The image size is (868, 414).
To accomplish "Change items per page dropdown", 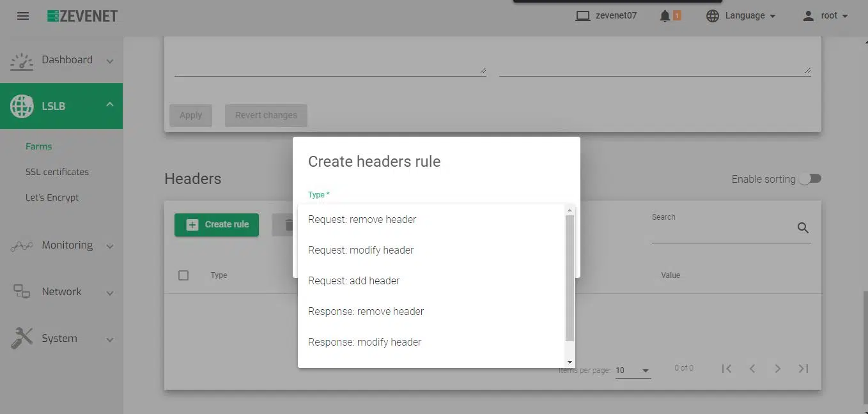I will pyautogui.click(x=632, y=371).
